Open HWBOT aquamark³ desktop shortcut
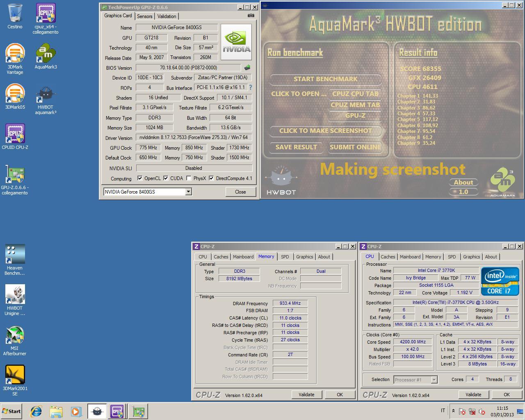 pos(46,100)
